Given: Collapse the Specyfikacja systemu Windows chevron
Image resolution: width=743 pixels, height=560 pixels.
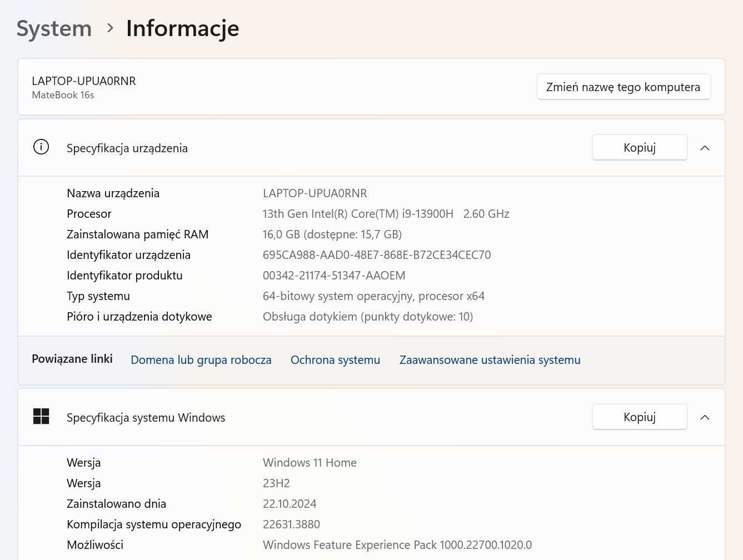Looking at the screenshot, I should [x=705, y=417].
